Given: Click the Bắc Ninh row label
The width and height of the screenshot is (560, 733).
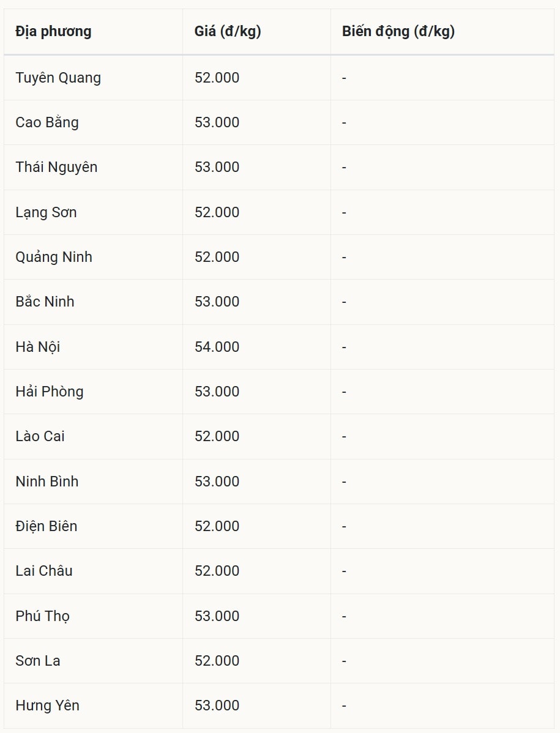Looking at the screenshot, I should [45, 302].
